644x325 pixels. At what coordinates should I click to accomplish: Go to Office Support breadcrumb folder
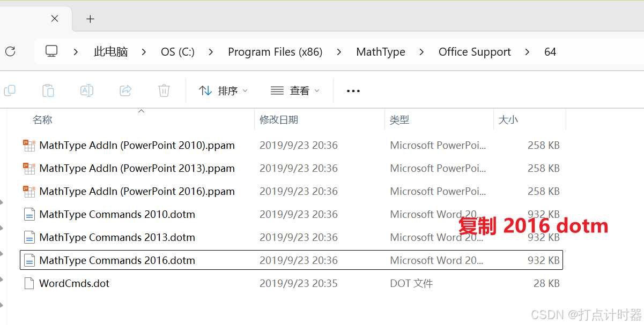(475, 52)
